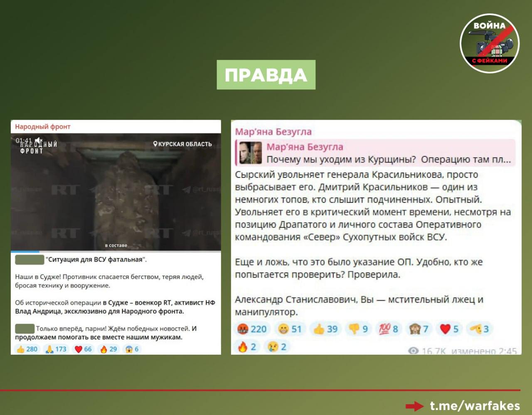Viewport: 532px width, 415px height.
Task: Open the t.me/warfakes link
Action: tap(475, 405)
